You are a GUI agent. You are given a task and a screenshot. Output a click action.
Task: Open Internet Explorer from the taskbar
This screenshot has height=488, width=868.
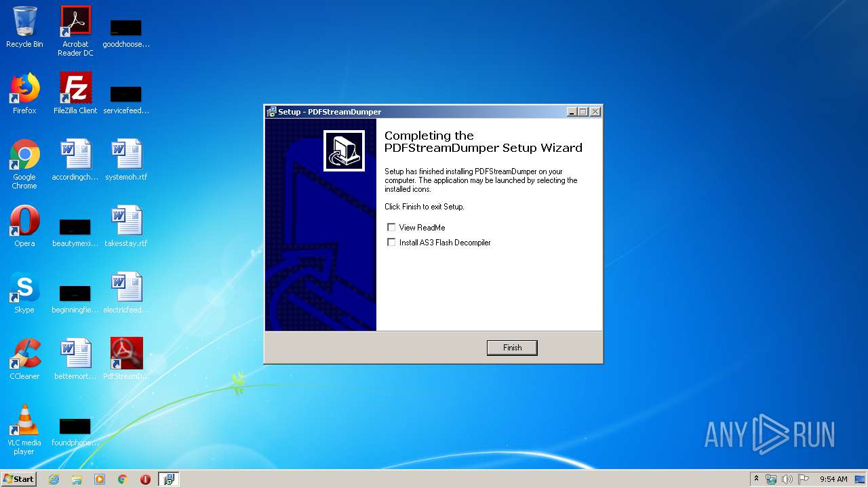coord(54,479)
